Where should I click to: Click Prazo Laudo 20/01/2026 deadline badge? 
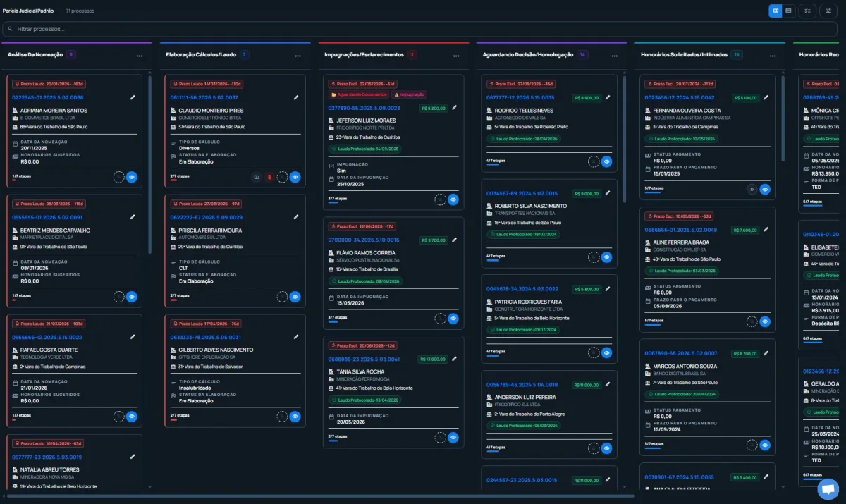[x=49, y=83]
